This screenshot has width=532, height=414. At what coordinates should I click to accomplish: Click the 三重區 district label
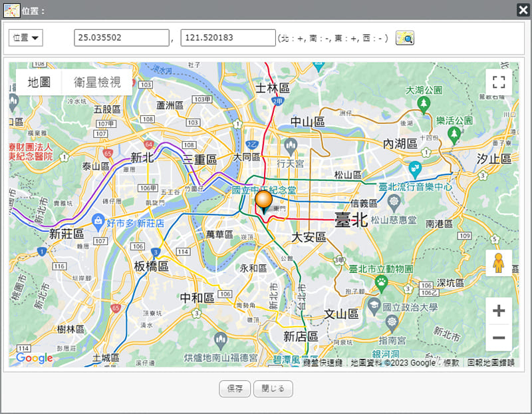199,159
